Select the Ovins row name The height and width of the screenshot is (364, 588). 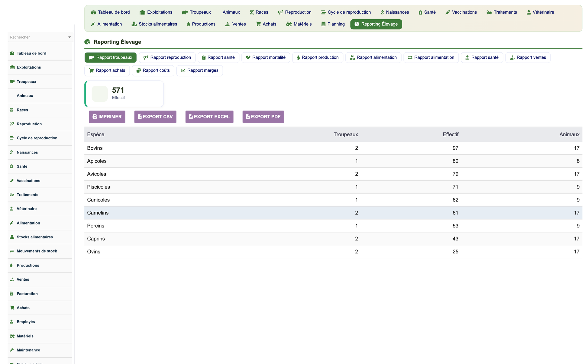pyautogui.click(x=94, y=252)
